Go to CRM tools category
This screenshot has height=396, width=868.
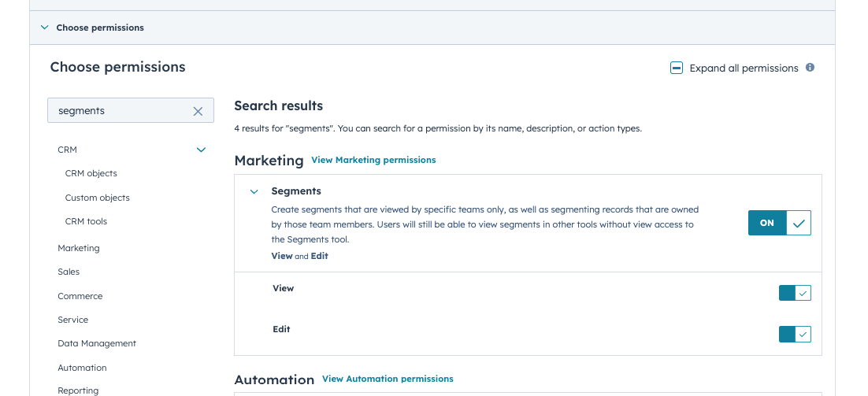click(x=86, y=221)
